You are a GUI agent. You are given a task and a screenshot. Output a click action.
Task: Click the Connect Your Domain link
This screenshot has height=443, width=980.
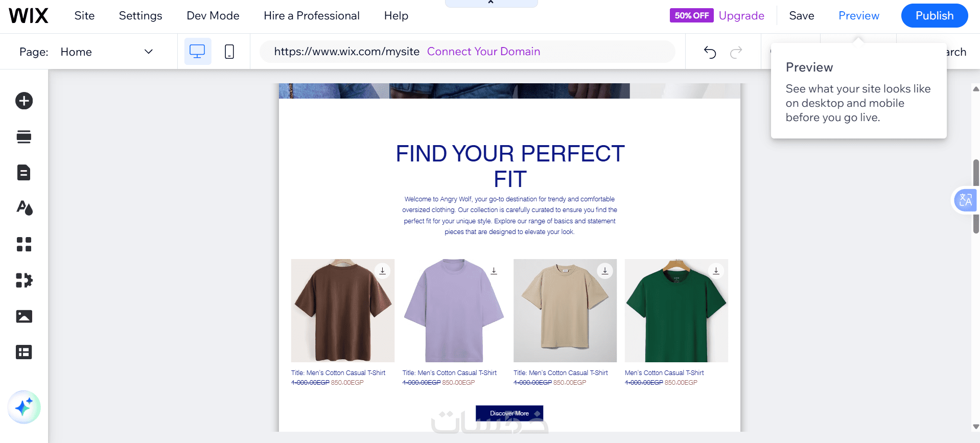tap(483, 52)
